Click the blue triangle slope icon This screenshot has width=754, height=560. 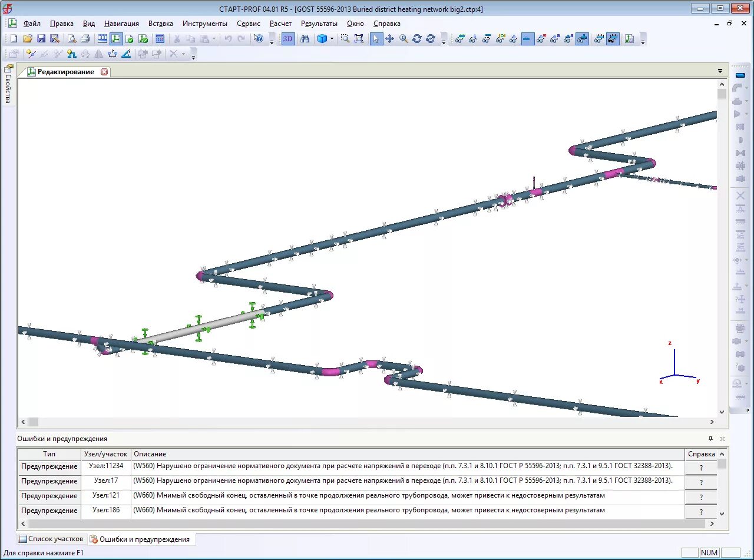125,54
